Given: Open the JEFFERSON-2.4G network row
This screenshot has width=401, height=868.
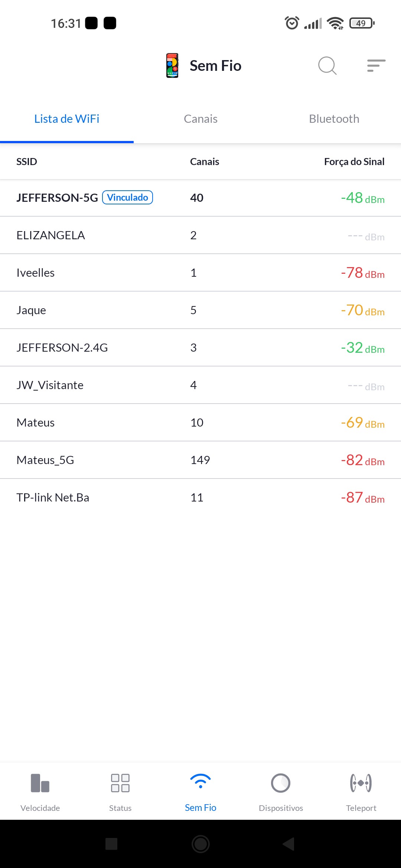Looking at the screenshot, I should [x=200, y=348].
